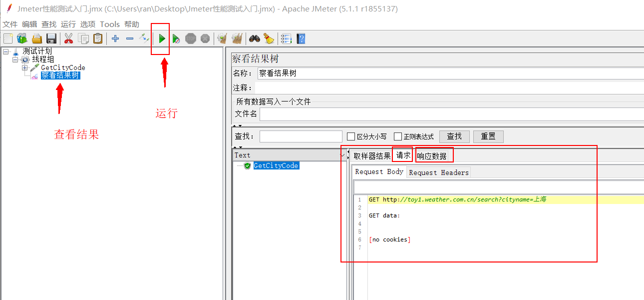Click the 注释 comments input field
This screenshot has height=300, width=644.
click(x=449, y=87)
